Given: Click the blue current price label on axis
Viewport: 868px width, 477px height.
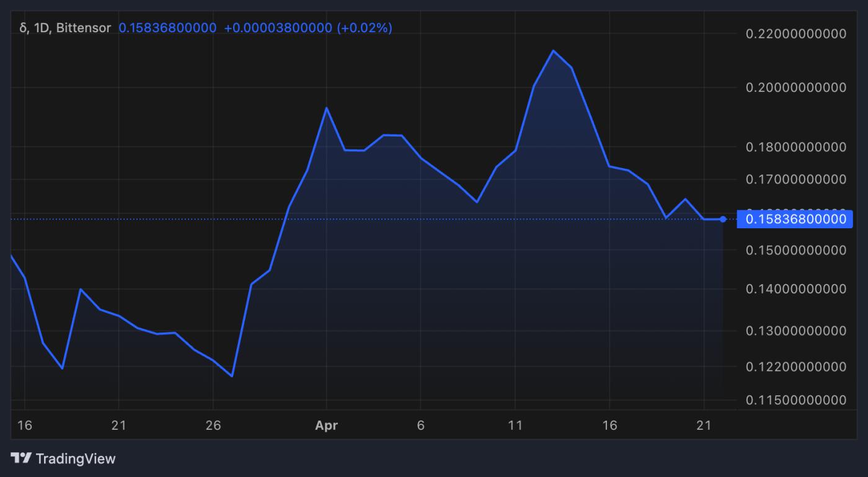Looking at the screenshot, I should pyautogui.click(x=794, y=219).
